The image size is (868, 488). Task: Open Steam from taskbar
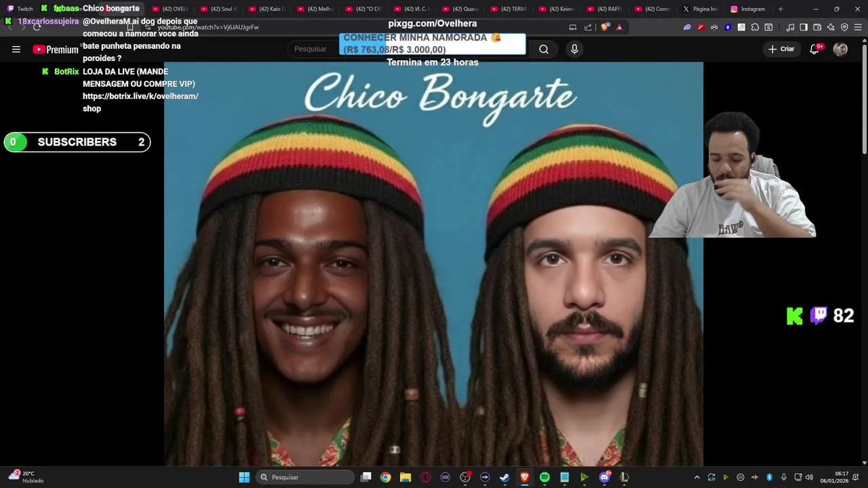coord(505,477)
